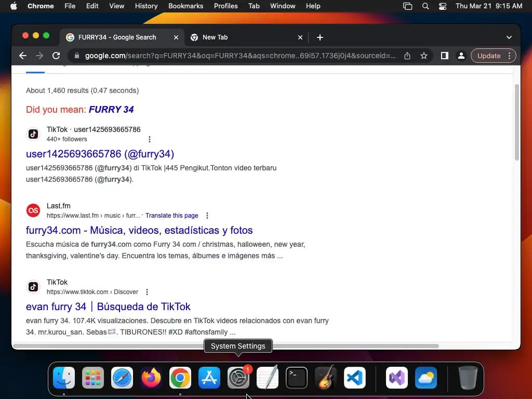Open Spotlight search in menu bar
532x399 pixels.
(x=425, y=6)
